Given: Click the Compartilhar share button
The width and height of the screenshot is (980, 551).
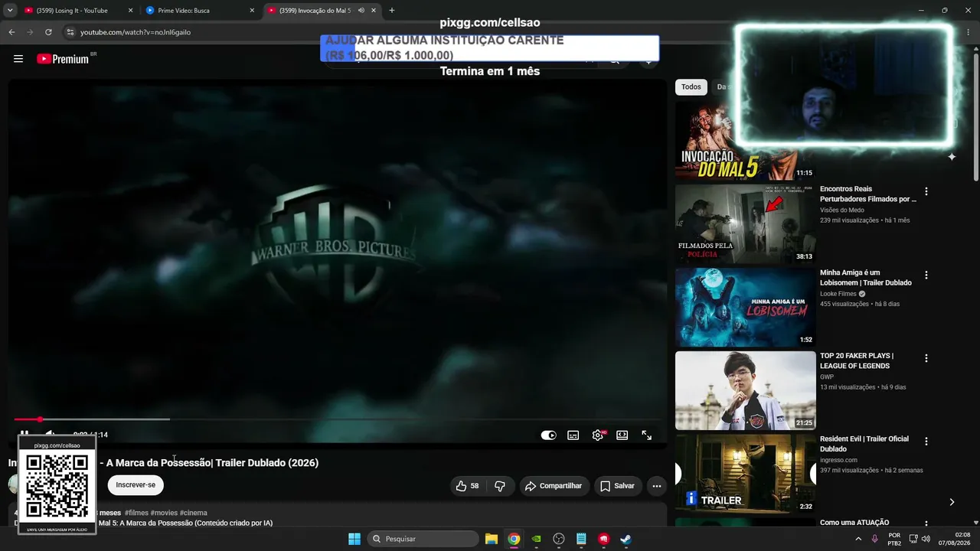Looking at the screenshot, I should pos(554,486).
